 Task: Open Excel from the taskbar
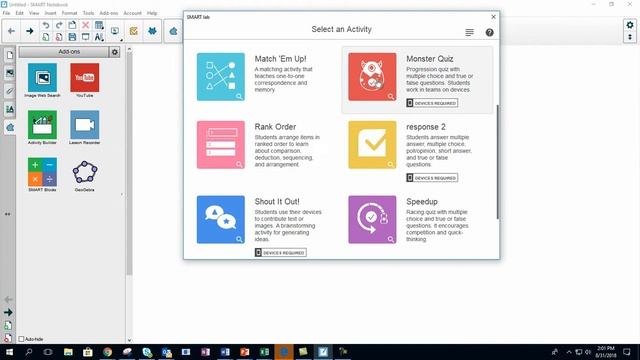pyautogui.click(x=264, y=352)
